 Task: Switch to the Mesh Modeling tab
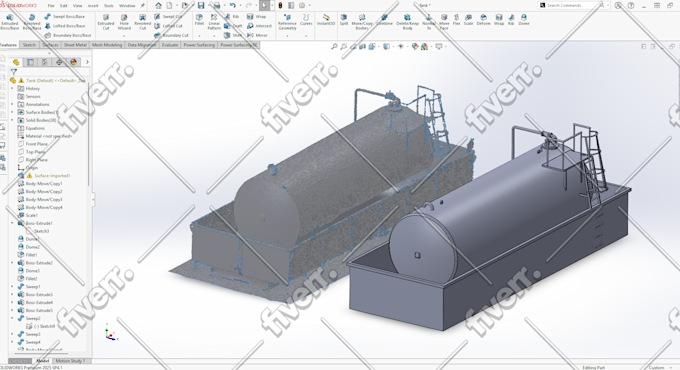107,45
